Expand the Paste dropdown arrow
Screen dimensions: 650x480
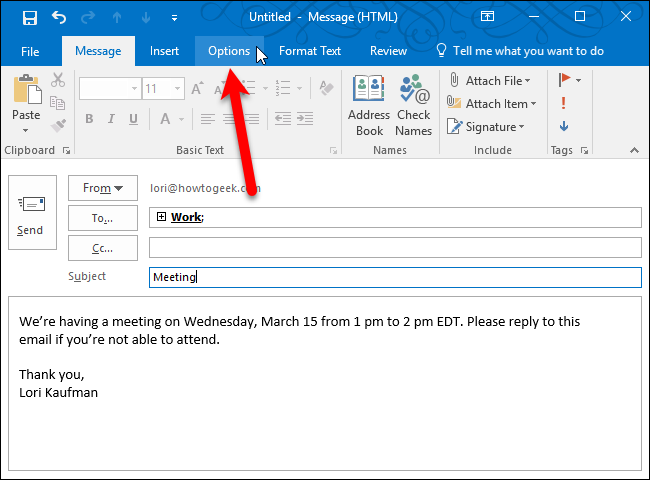[x=26, y=130]
